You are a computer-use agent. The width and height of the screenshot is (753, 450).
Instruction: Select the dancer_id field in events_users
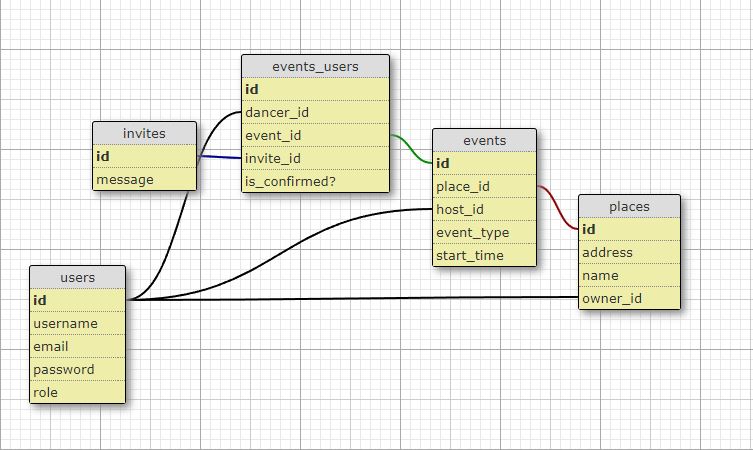(316, 112)
